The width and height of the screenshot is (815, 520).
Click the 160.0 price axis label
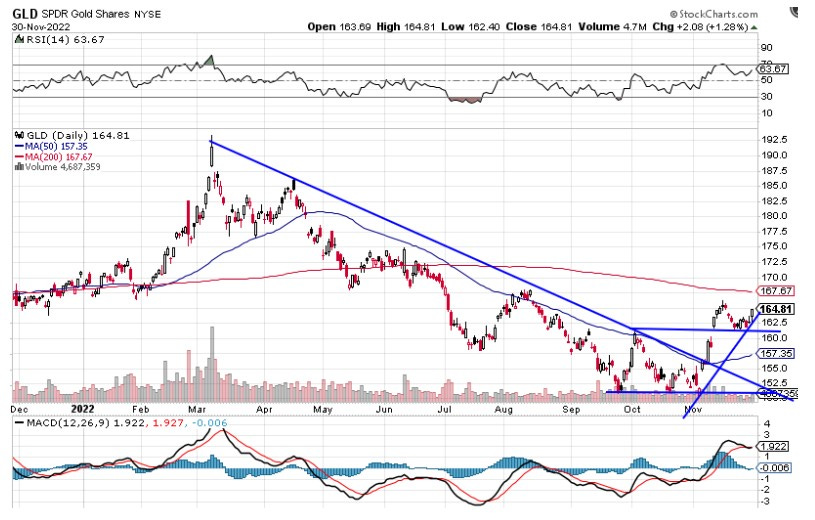point(774,337)
